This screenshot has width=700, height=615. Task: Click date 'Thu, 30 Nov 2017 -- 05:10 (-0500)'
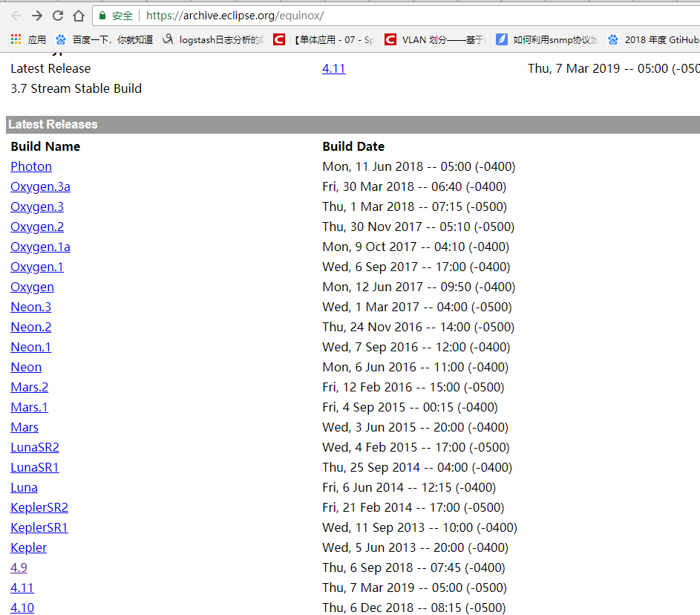pyautogui.click(x=419, y=227)
